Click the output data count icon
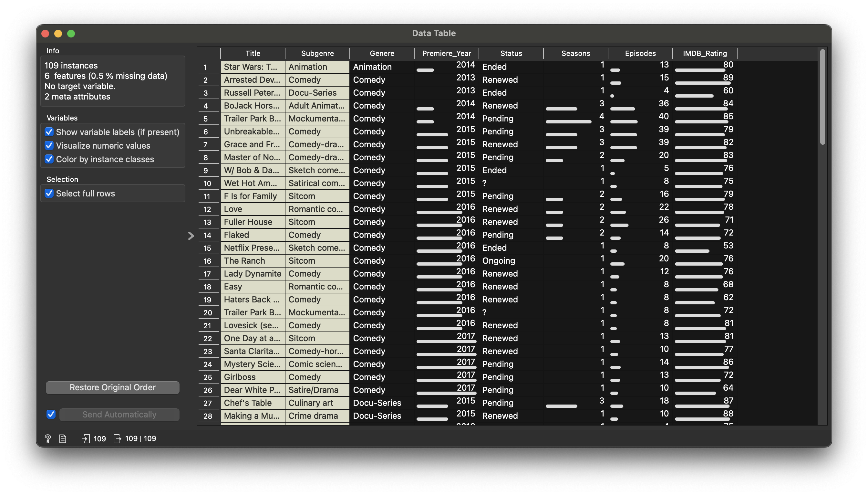The height and width of the screenshot is (495, 868). [117, 438]
